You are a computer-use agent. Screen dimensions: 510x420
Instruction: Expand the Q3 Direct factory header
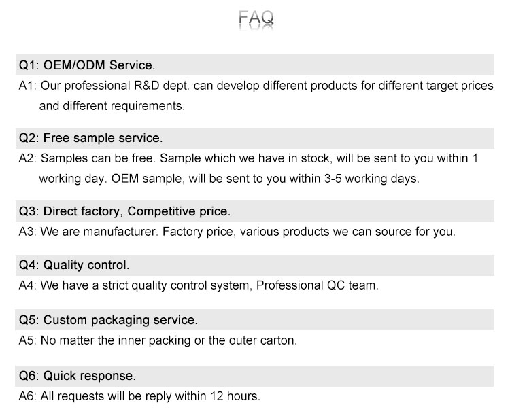(255, 211)
